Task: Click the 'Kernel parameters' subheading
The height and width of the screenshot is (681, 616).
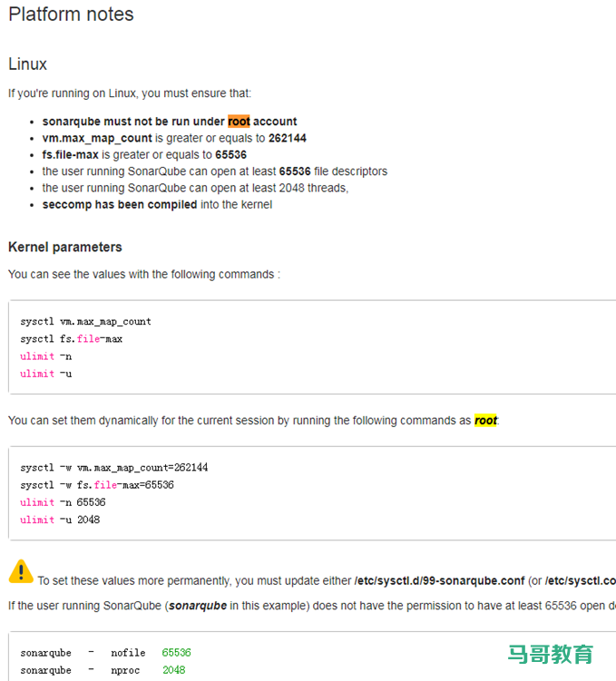Action: click(x=65, y=248)
